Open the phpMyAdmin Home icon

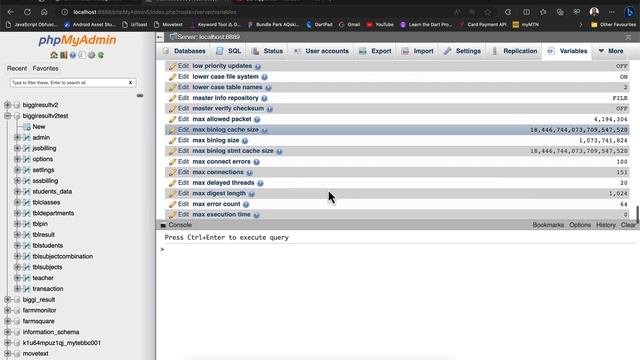click(54, 55)
